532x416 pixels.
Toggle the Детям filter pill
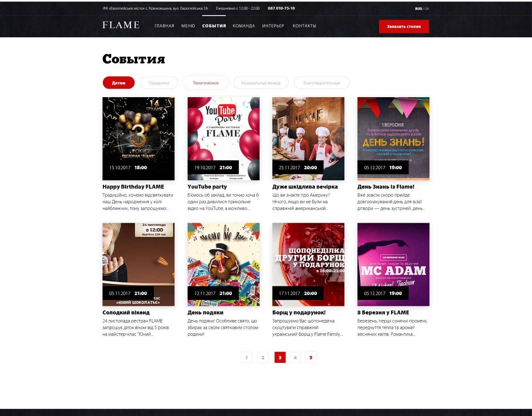tap(119, 83)
